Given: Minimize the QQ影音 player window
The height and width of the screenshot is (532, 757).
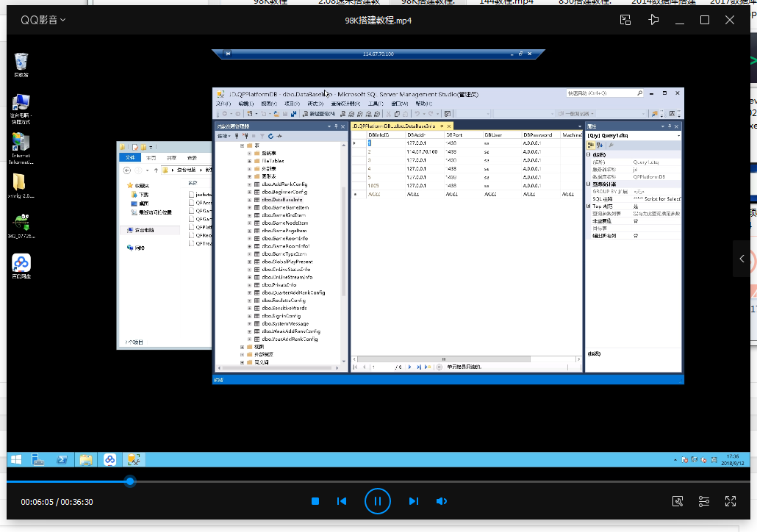Looking at the screenshot, I should (x=680, y=20).
